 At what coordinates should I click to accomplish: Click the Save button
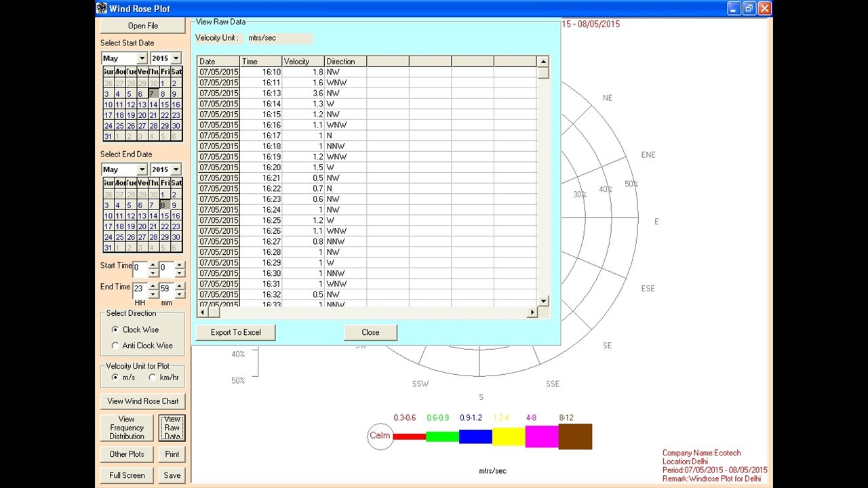(172, 475)
